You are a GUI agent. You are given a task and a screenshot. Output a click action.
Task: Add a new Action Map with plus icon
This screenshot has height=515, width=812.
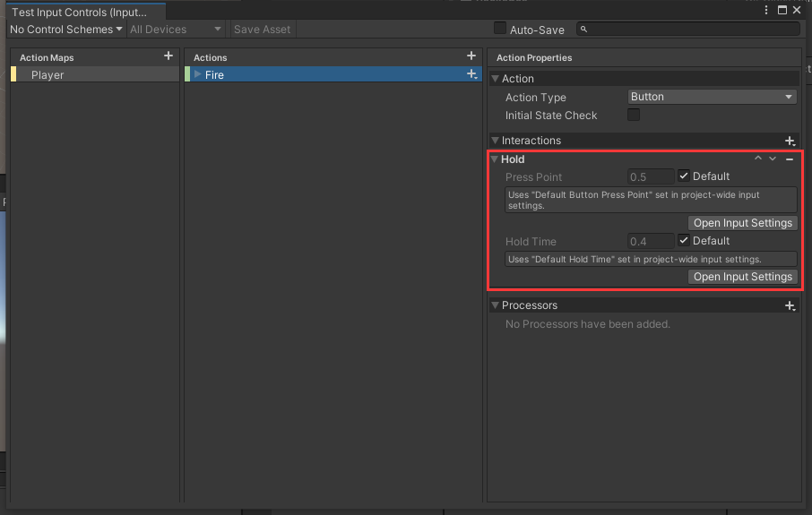pos(168,56)
